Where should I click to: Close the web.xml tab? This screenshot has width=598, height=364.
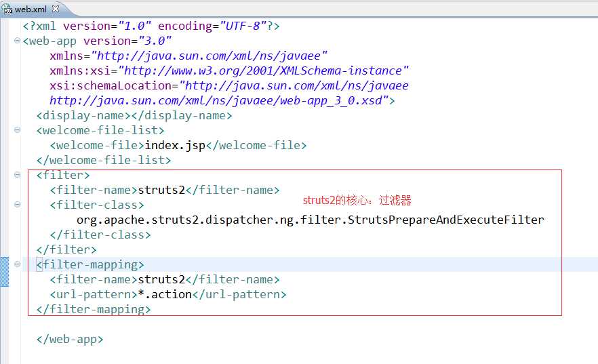coord(56,8)
